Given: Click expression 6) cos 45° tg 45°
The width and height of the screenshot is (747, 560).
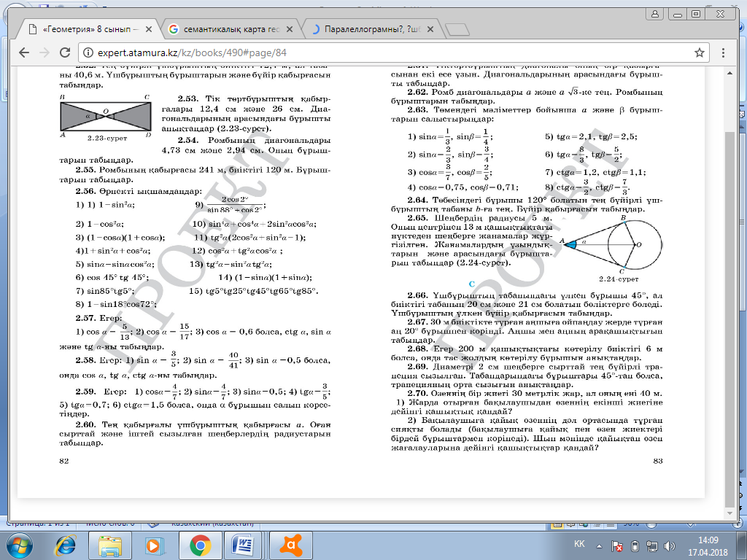Looking at the screenshot, I should pyautogui.click(x=112, y=278).
